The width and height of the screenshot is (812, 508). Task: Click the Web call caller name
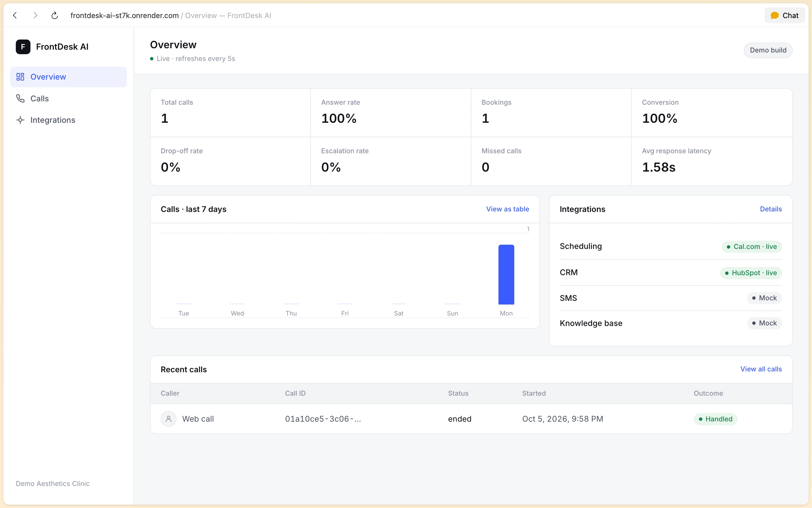pos(198,419)
